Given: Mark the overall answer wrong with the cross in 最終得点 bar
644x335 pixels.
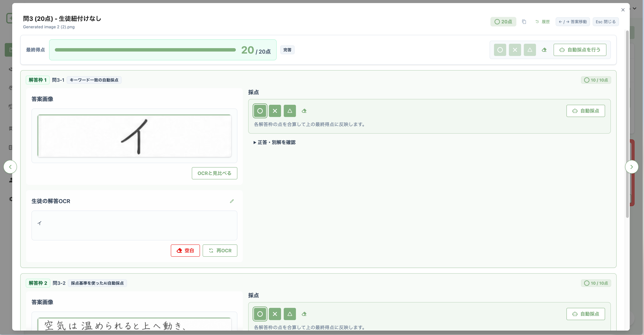Looking at the screenshot, I should (515, 50).
